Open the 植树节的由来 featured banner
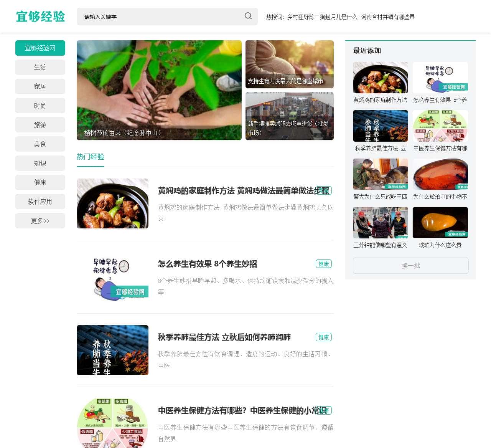This screenshot has height=448, width=491. (159, 90)
